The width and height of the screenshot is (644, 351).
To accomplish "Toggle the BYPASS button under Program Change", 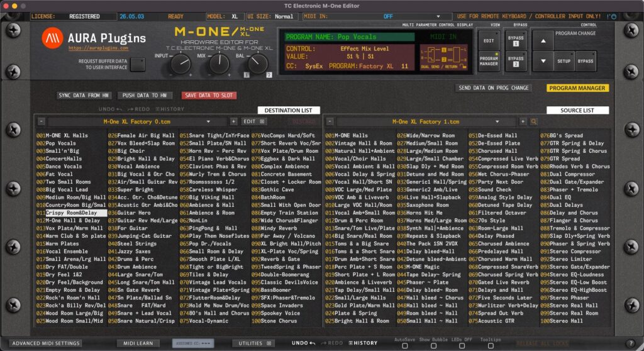I will pos(586,61).
